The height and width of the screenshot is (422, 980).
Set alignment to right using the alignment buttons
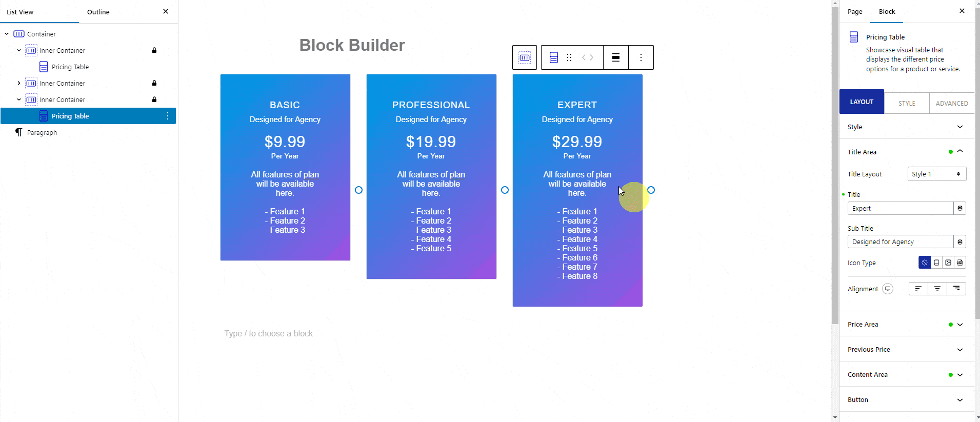tap(956, 288)
